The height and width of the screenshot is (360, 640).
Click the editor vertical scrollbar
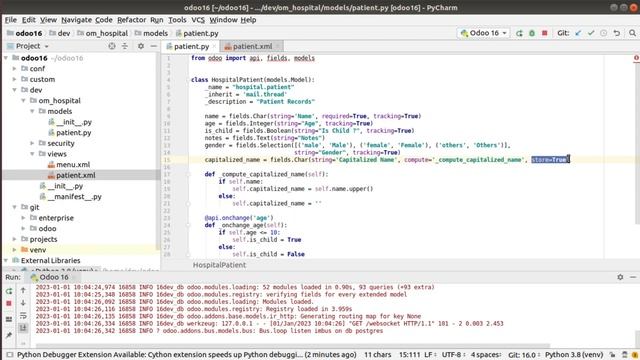pyautogui.click(x=637, y=143)
